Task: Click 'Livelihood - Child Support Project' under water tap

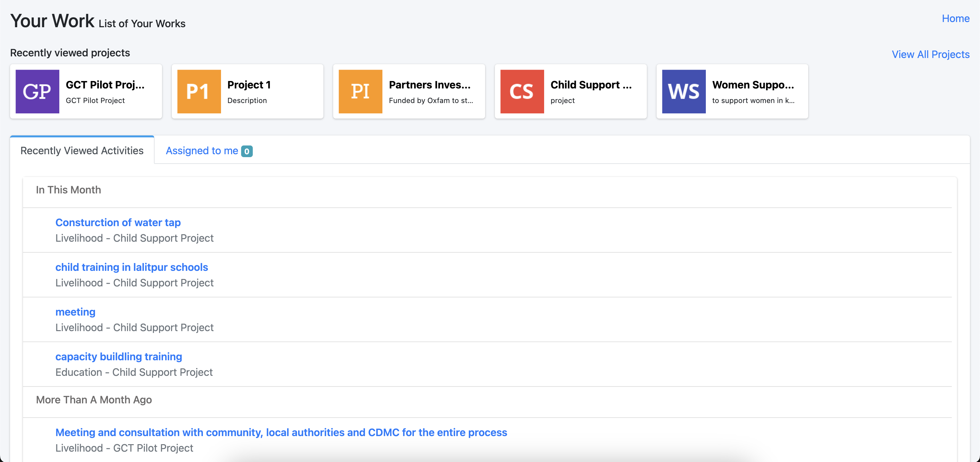Action: (134, 238)
